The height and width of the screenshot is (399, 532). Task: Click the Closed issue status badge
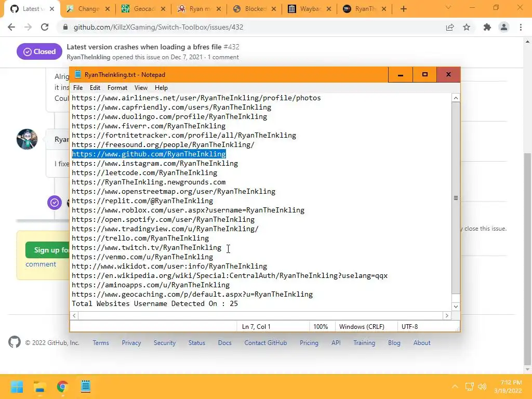click(x=39, y=51)
